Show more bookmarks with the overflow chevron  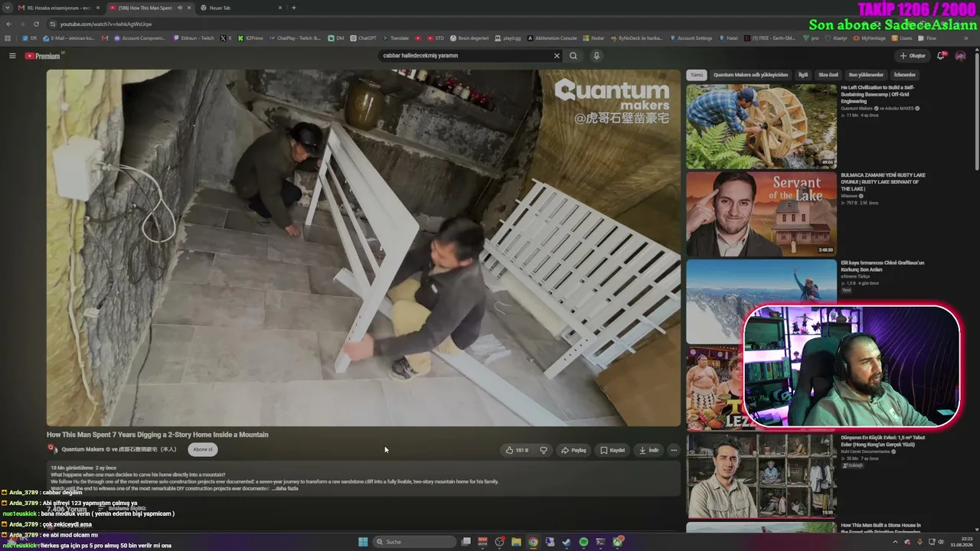965,37
